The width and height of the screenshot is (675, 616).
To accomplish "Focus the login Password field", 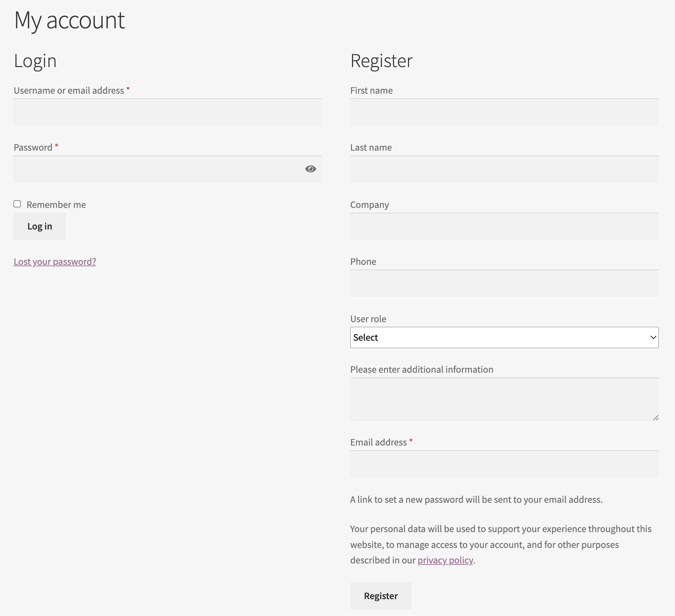I will coord(168,169).
